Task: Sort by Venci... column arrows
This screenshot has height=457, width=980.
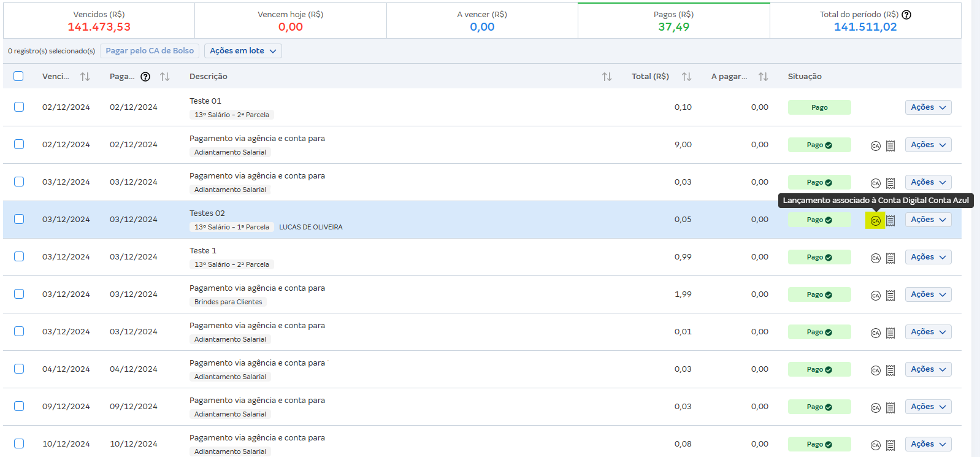Action: point(85,77)
